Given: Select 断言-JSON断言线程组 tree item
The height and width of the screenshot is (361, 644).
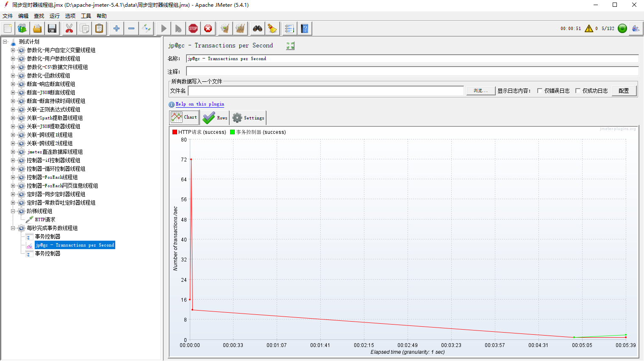Looking at the screenshot, I should 51,92.
